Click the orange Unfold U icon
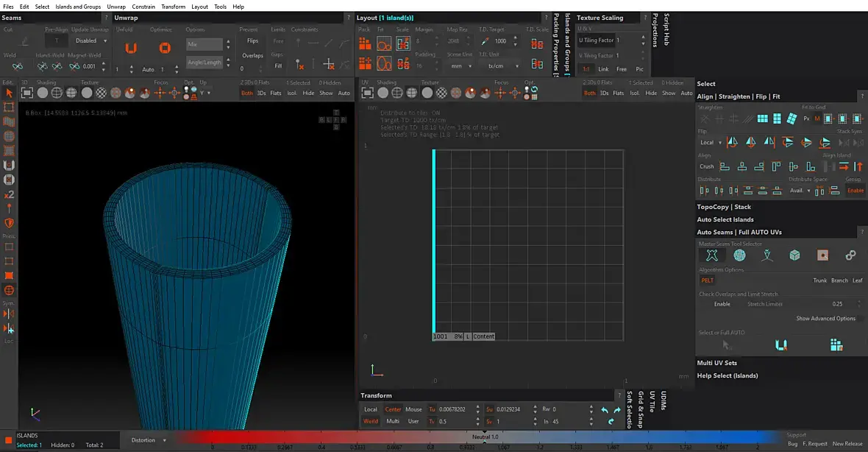 [x=130, y=49]
